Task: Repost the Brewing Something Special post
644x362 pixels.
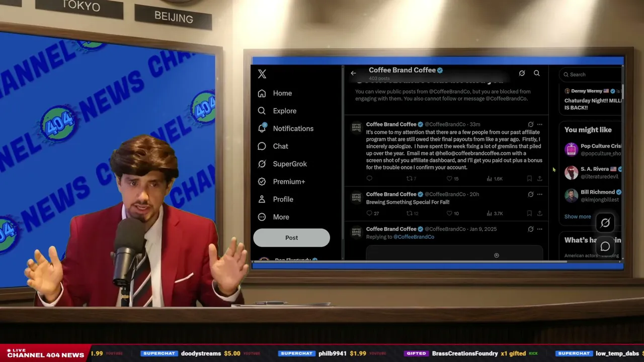Action: 413,213
